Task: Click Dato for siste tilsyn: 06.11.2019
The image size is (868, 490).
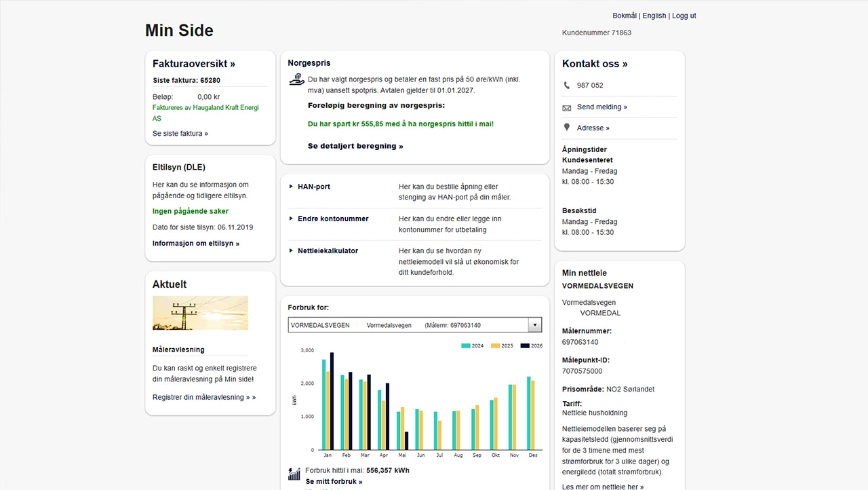Action: [x=203, y=227]
